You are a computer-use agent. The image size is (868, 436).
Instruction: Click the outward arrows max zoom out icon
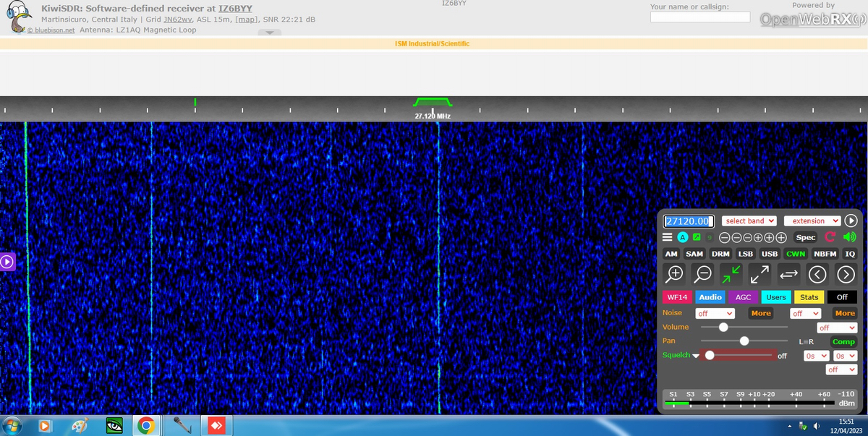click(x=759, y=274)
